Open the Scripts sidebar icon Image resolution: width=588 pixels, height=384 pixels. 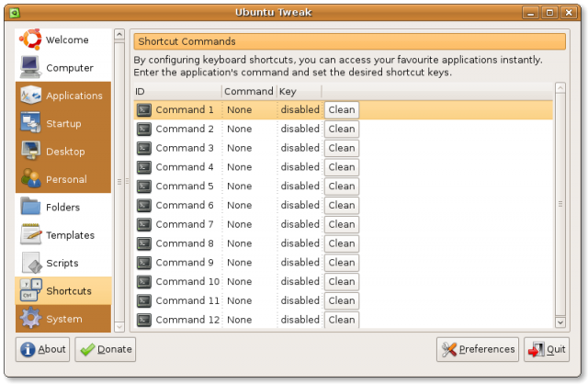coord(31,263)
